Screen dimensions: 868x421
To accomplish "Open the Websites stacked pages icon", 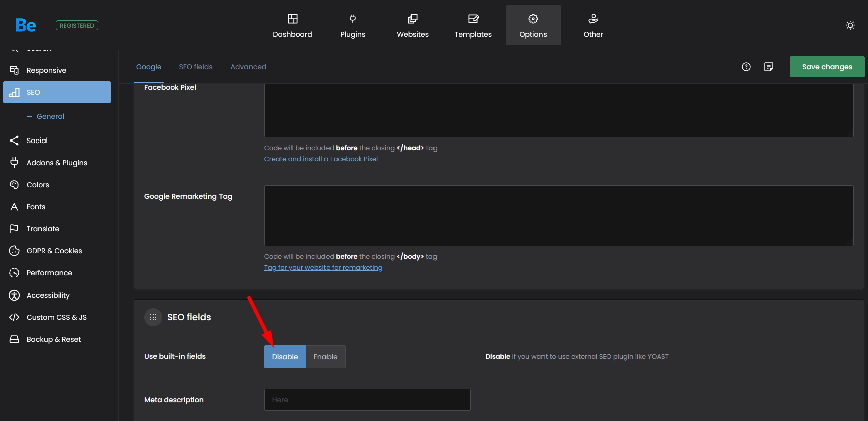I will coord(413,19).
